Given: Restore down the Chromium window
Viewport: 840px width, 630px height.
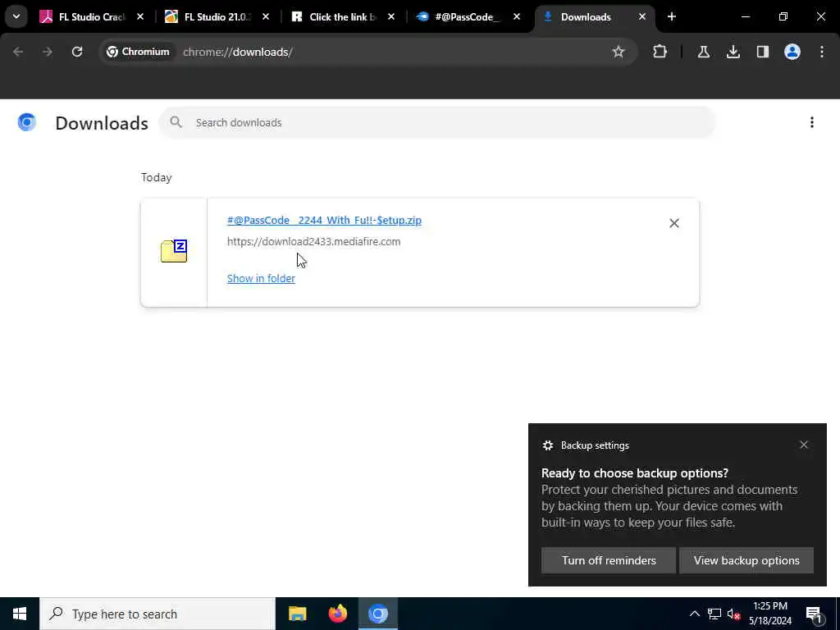Looking at the screenshot, I should click(783, 17).
